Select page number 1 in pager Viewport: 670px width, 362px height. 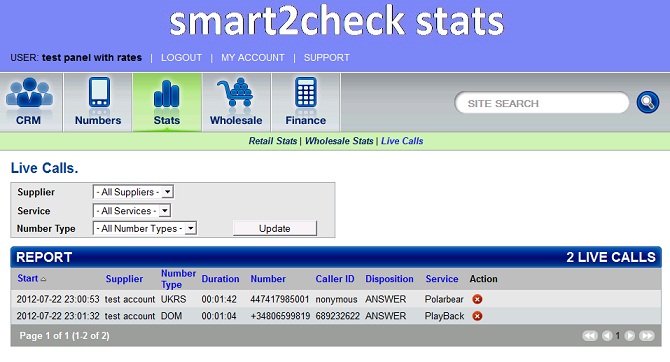coord(617,336)
